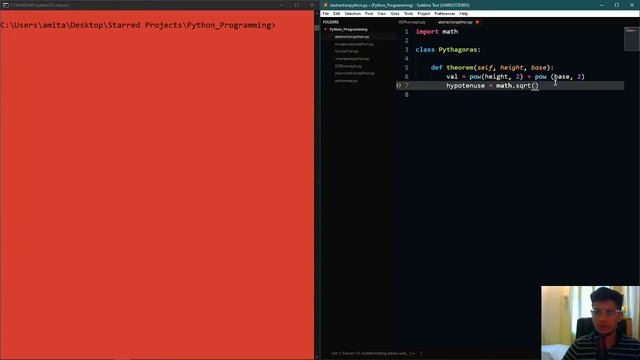Screen dimensions: 640x360
Task: Click line number 3 in the gutter
Action: 406,49
